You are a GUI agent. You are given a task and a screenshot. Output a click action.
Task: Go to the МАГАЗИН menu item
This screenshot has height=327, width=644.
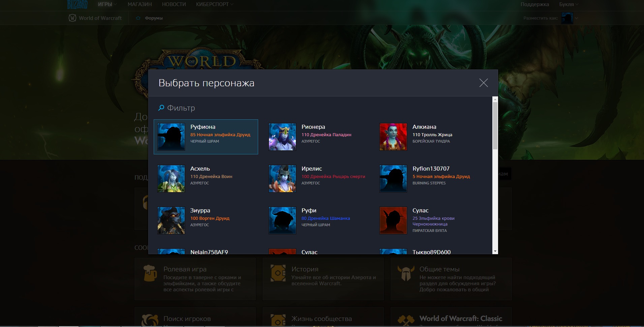click(140, 4)
